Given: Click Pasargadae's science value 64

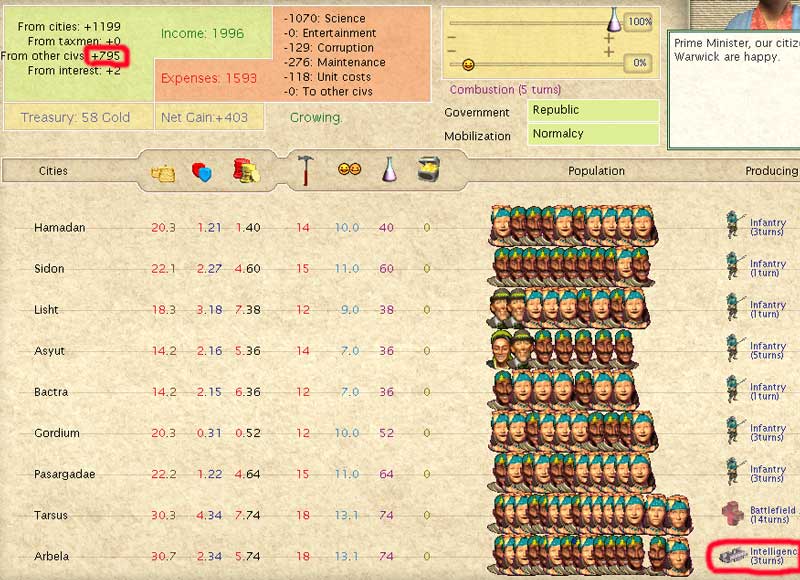Looking at the screenshot, I should pyautogui.click(x=386, y=474).
